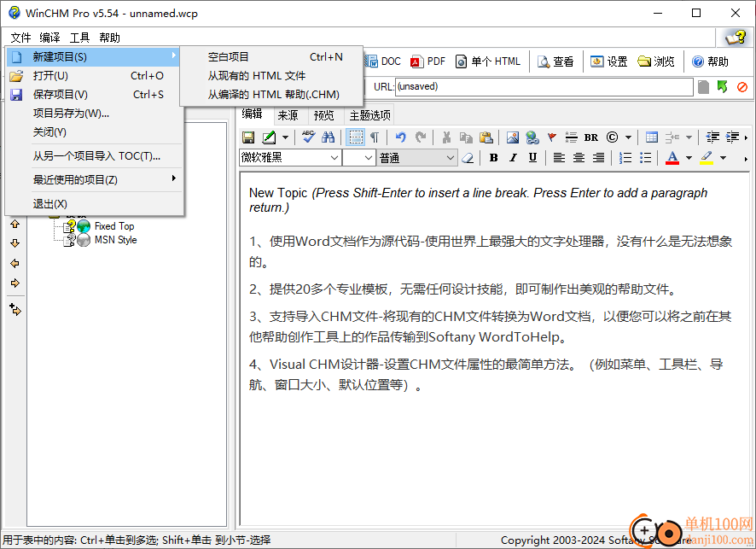Viewport: 756px width, 549px height.
Task: Click 退出(X) to exit
Action: 94,204
